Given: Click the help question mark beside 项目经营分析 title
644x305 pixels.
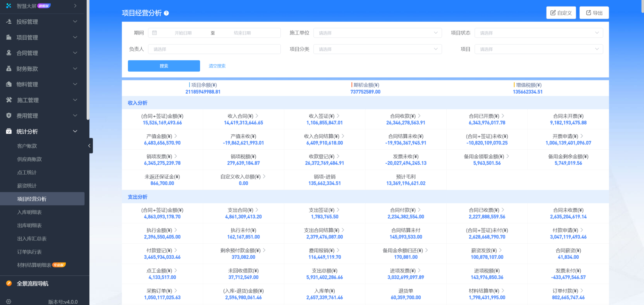Looking at the screenshot, I should coord(166,13).
